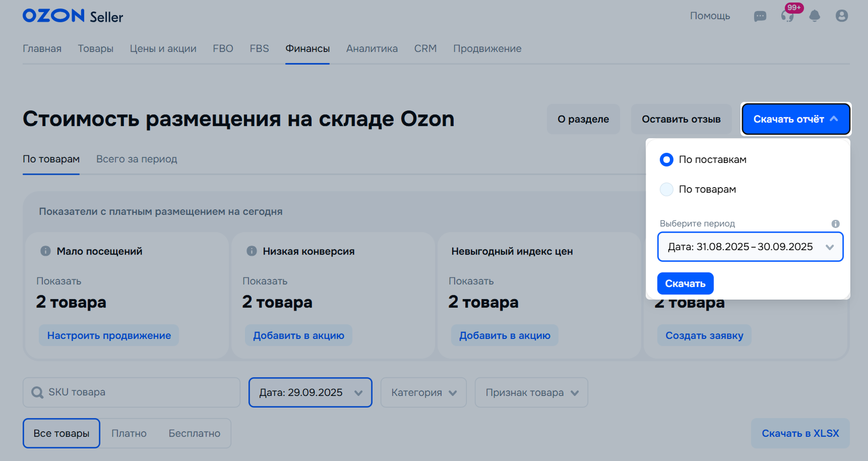Click Скачать в XLSX button
This screenshot has width=868, height=461.
800,433
